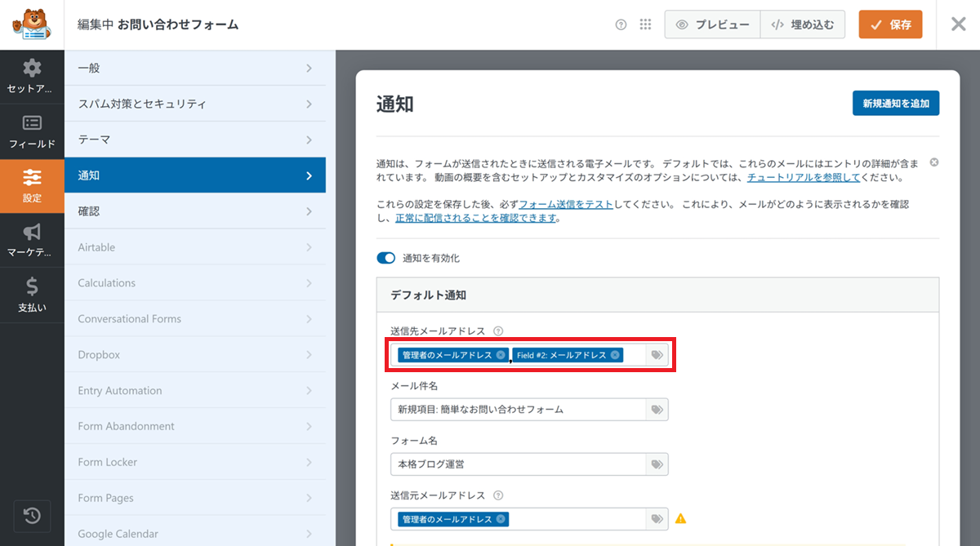Click the 保存 save button

pyautogui.click(x=890, y=24)
